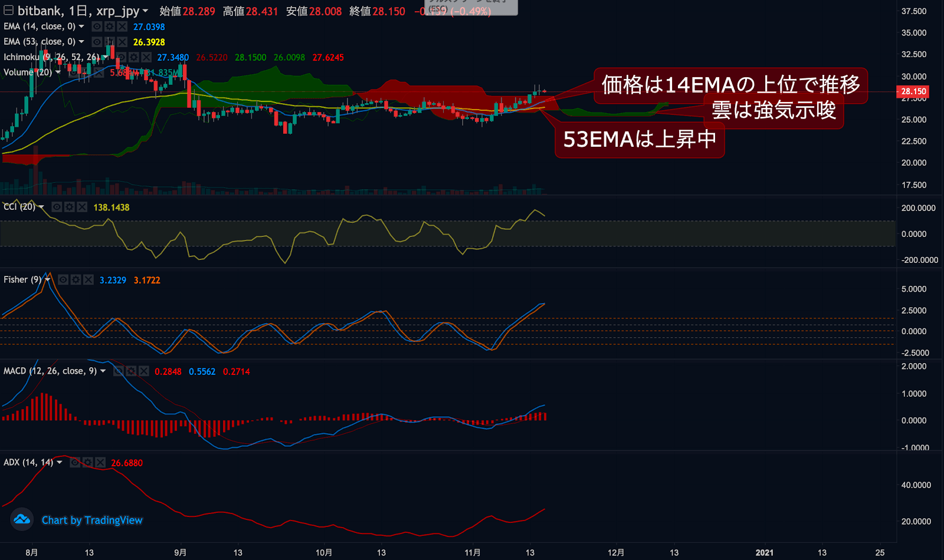Image resolution: width=944 pixels, height=560 pixels.
Task: Toggle visibility of the EMA 53 indicator
Action: pos(97,42)
